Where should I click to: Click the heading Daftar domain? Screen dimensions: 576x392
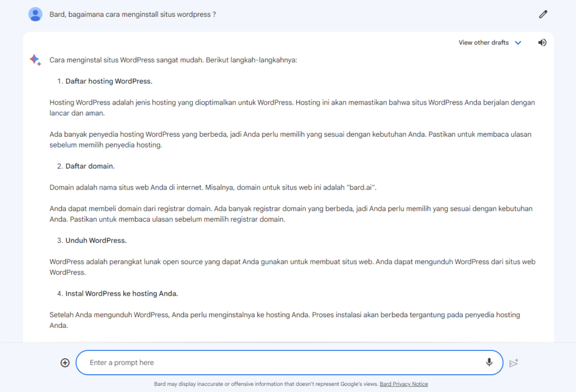(90, 166)
